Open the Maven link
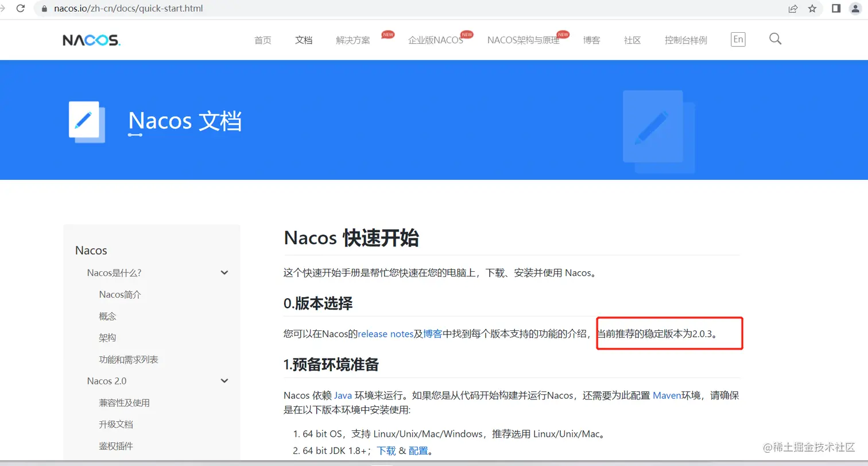Viewport: 868px width, 466px height. (667, 395)
